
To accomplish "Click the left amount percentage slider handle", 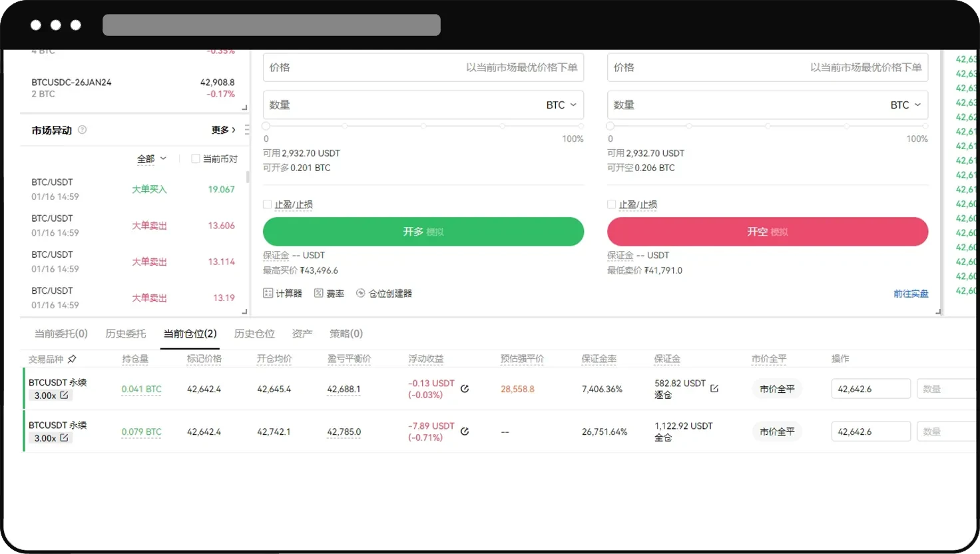I will point(266,125).
